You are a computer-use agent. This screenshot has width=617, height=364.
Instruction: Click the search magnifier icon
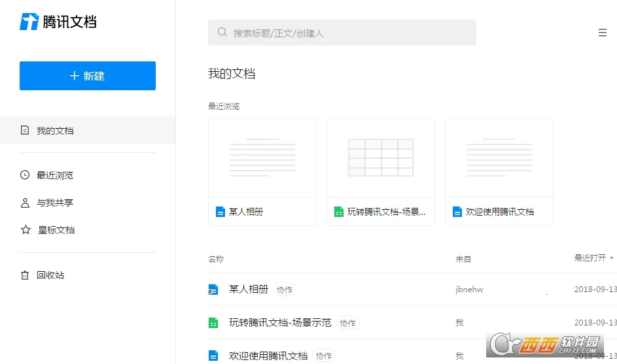pos(222,32)
